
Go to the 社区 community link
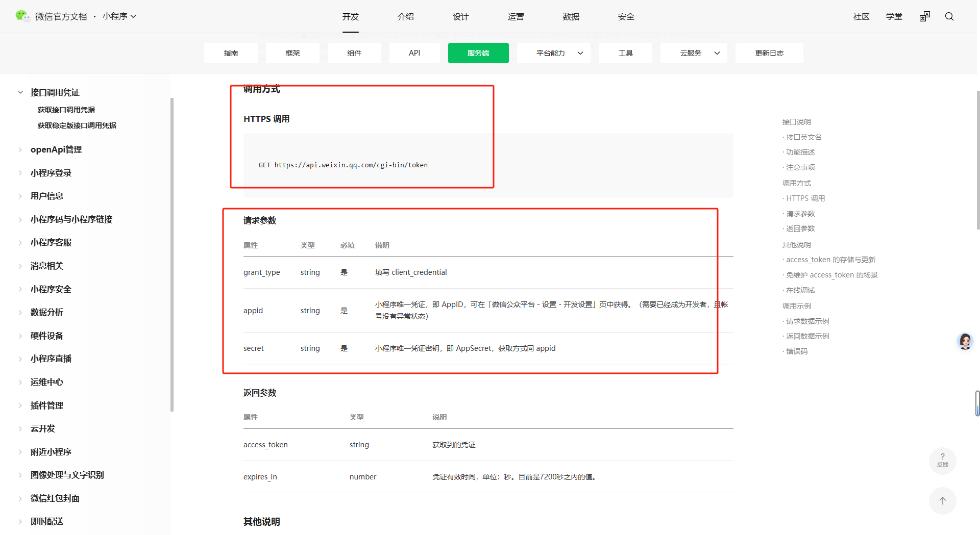[x=861, y=17]
